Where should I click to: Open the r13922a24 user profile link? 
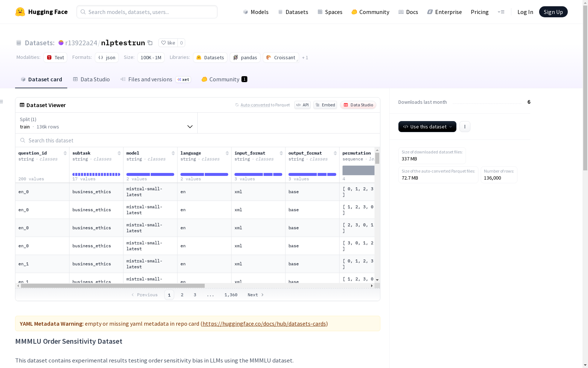81,43
